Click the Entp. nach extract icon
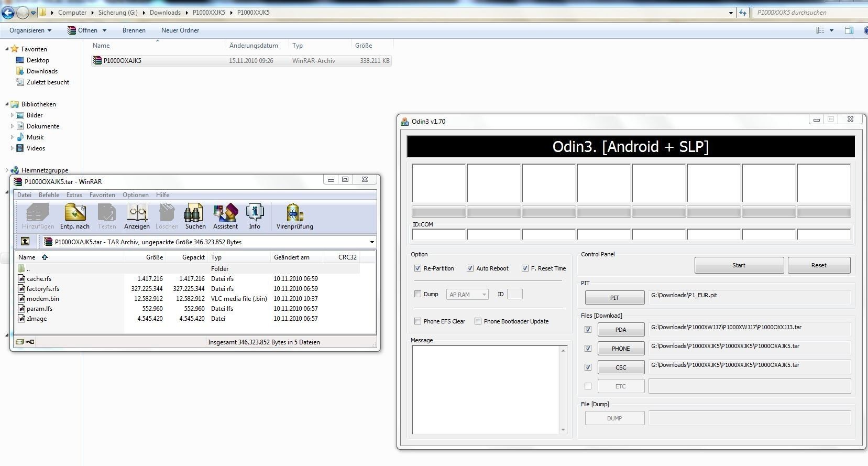This screenshot has height=466, width=868. tap(75, 216)
